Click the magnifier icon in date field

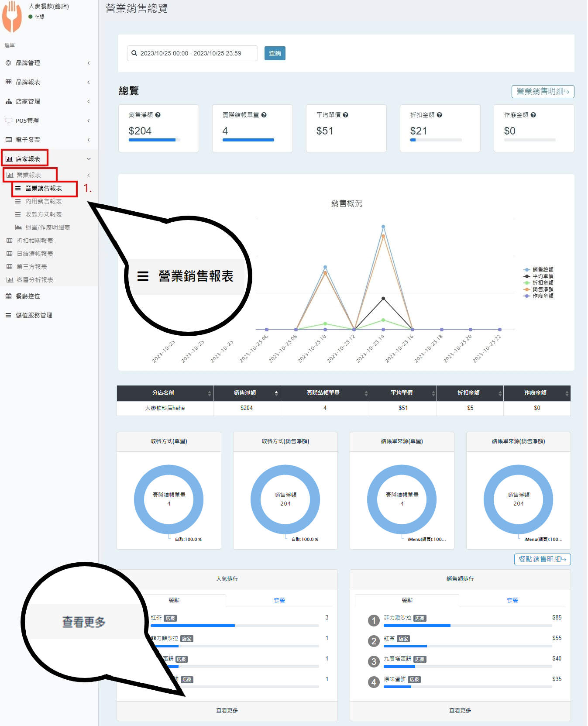click(x=134, y=53)
